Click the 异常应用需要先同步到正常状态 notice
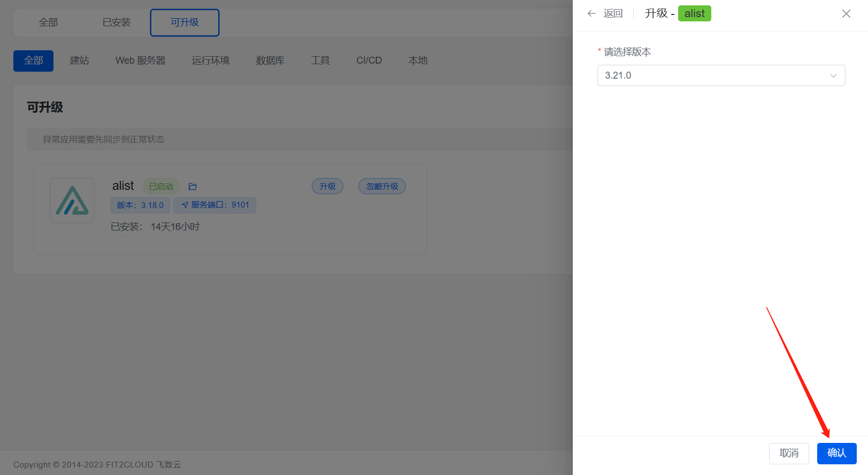 click(103, 139)
